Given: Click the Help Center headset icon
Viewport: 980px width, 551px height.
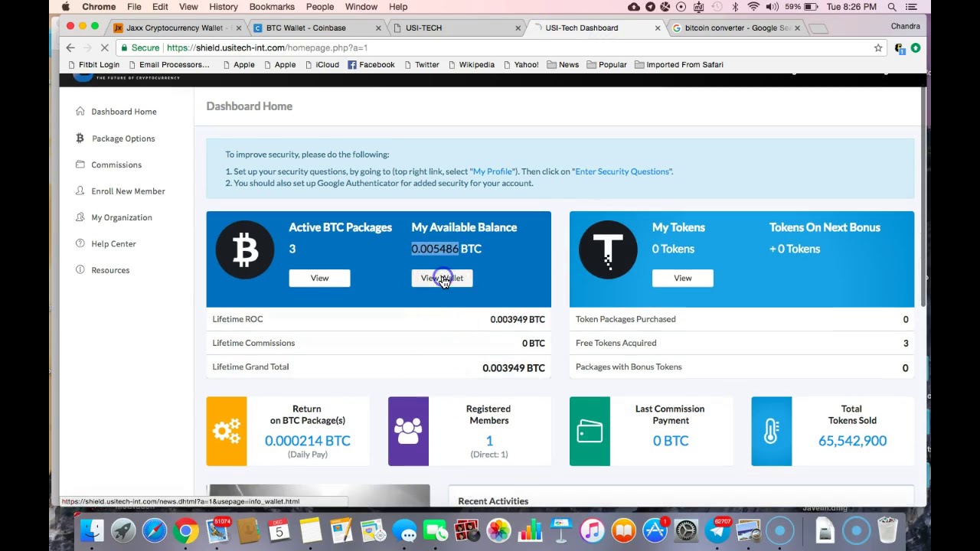Looking at the screenshot, I should click(80, 244).
